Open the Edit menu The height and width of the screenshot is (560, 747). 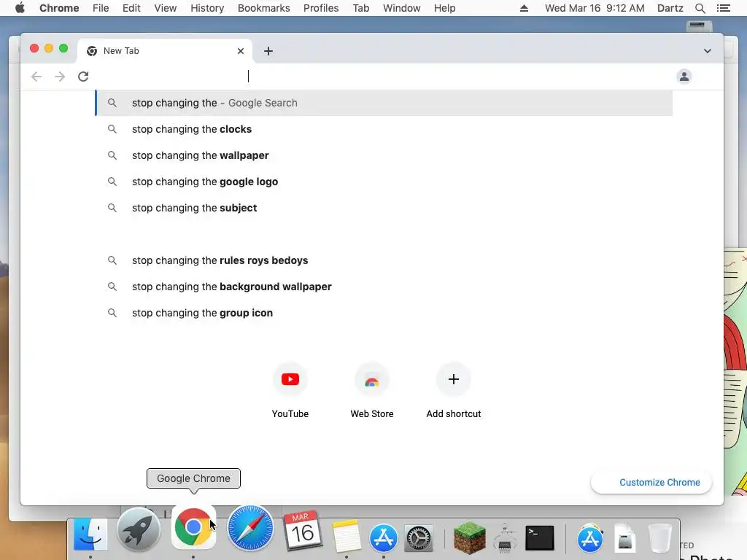(131, 8)
